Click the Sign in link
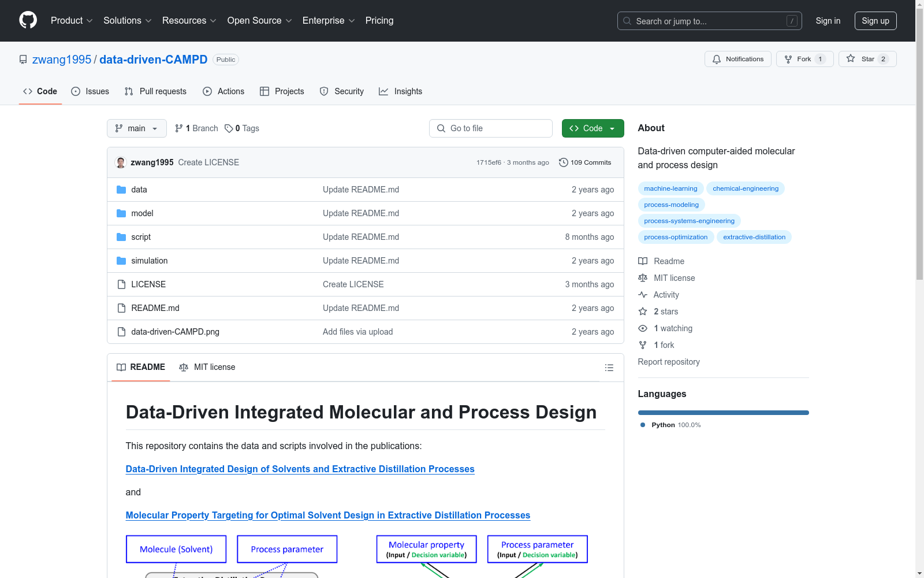The height and width of the screenshot is (578, 924). (828, 21)
